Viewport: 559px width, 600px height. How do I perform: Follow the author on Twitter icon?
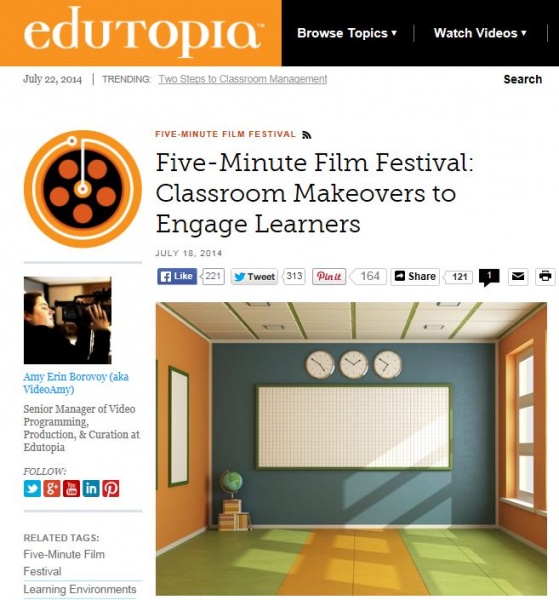point(32,489)
